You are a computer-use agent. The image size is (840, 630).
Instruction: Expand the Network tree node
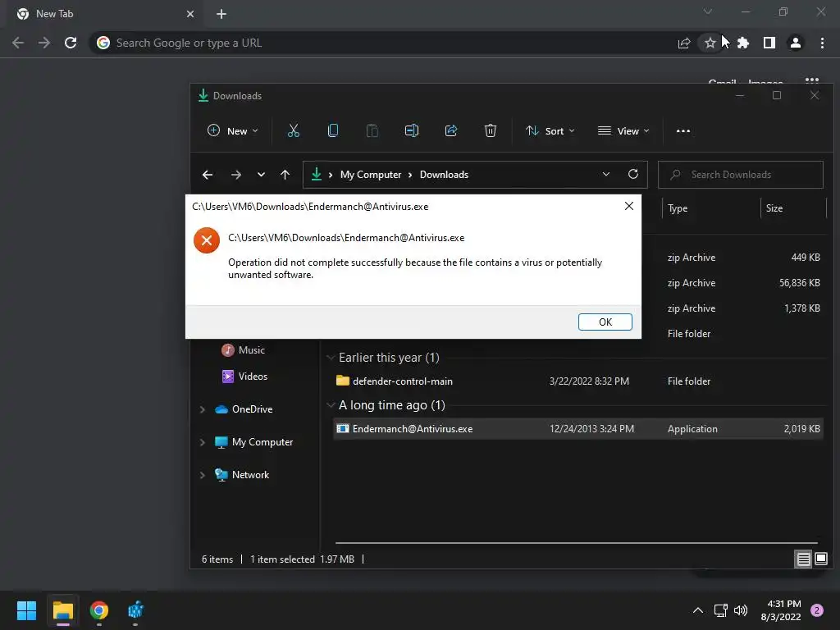(203, 475)
